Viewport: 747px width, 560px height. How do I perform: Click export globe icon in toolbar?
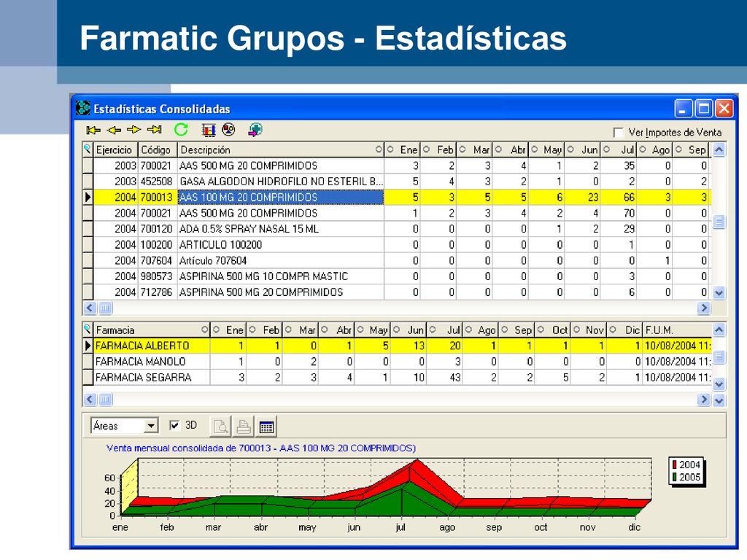point(255,130)
